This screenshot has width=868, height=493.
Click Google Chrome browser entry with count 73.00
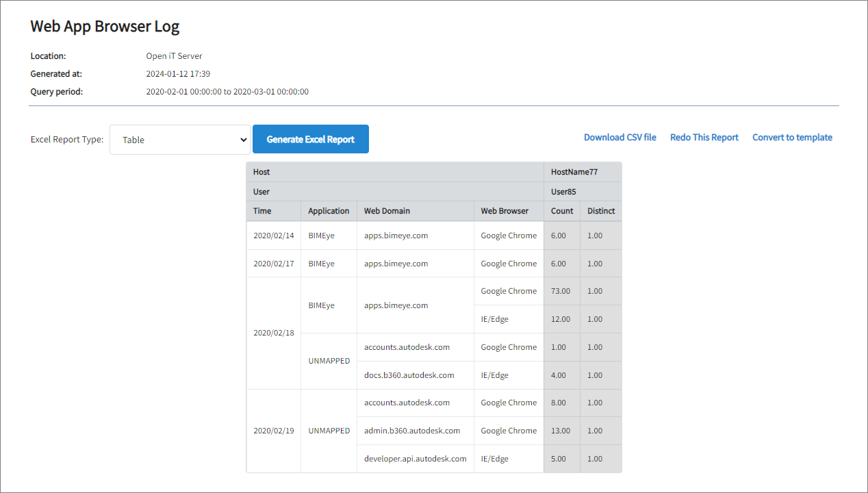508,291
